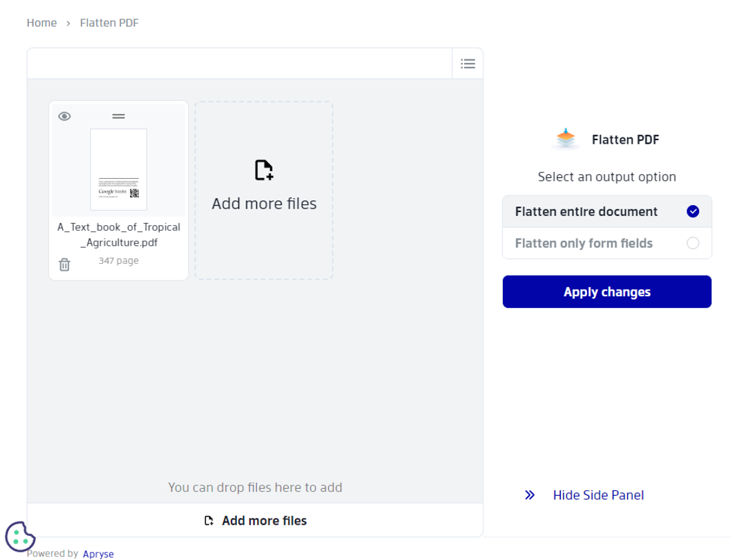Click the drag handle above the PDF thumbnail
The image size is (746, 560).
(x=118, y=115)
